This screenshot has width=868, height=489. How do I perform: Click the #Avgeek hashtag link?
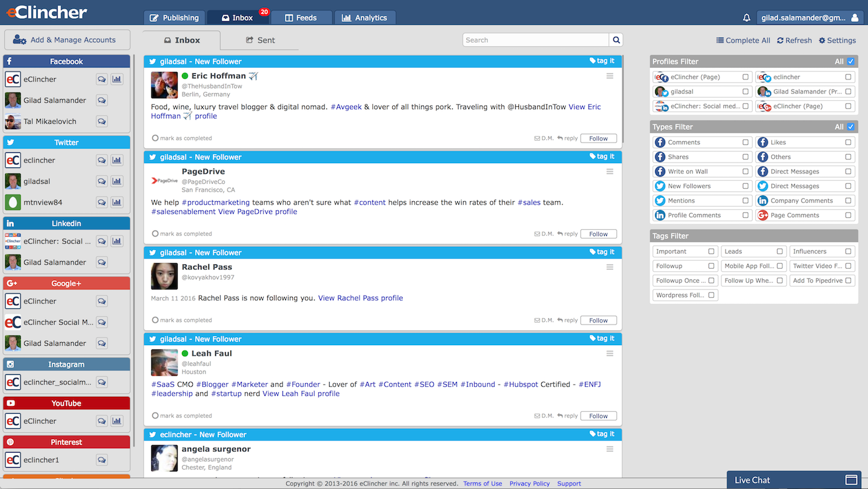(x=346, y=107)
